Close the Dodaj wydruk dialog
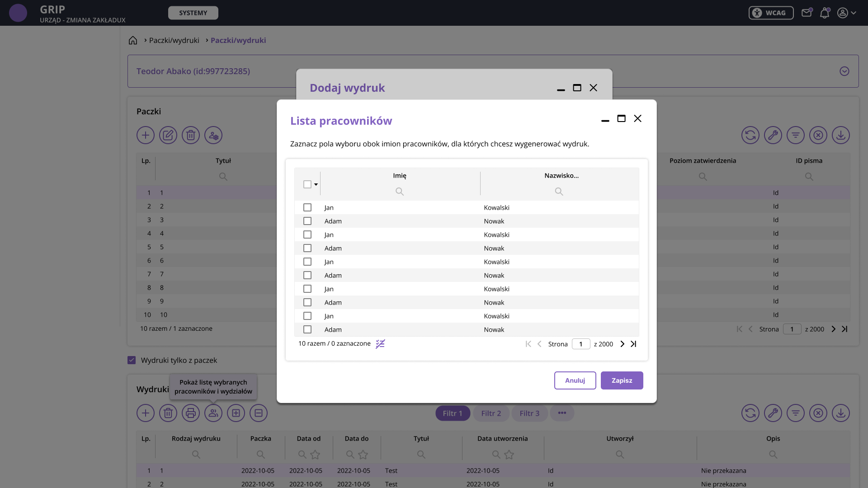 pyautogui.click(x=594, y=88)
